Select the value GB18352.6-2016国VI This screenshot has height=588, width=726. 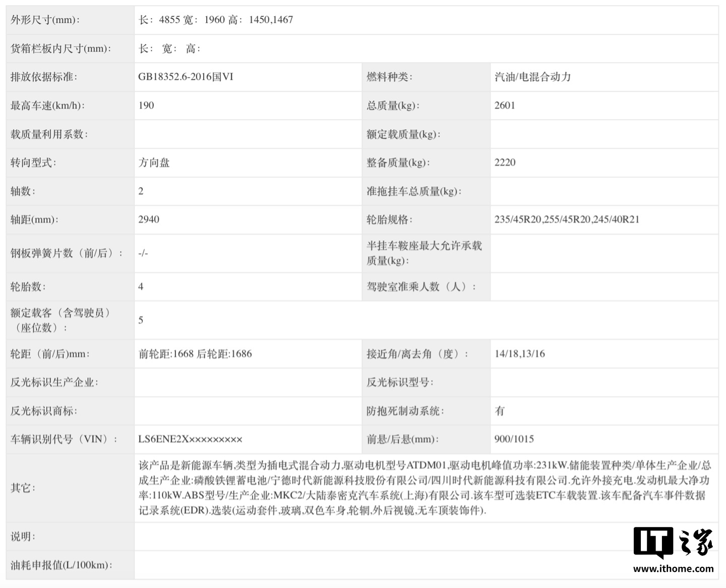(x=186, y=77)
